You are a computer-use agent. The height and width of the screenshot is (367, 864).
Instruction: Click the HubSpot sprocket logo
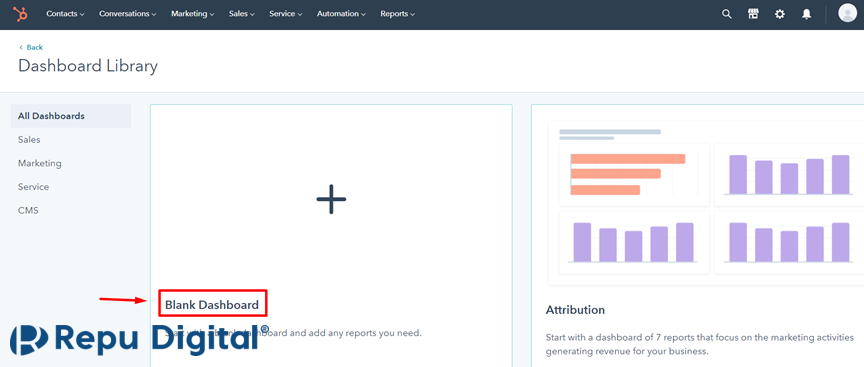[20, 14]
